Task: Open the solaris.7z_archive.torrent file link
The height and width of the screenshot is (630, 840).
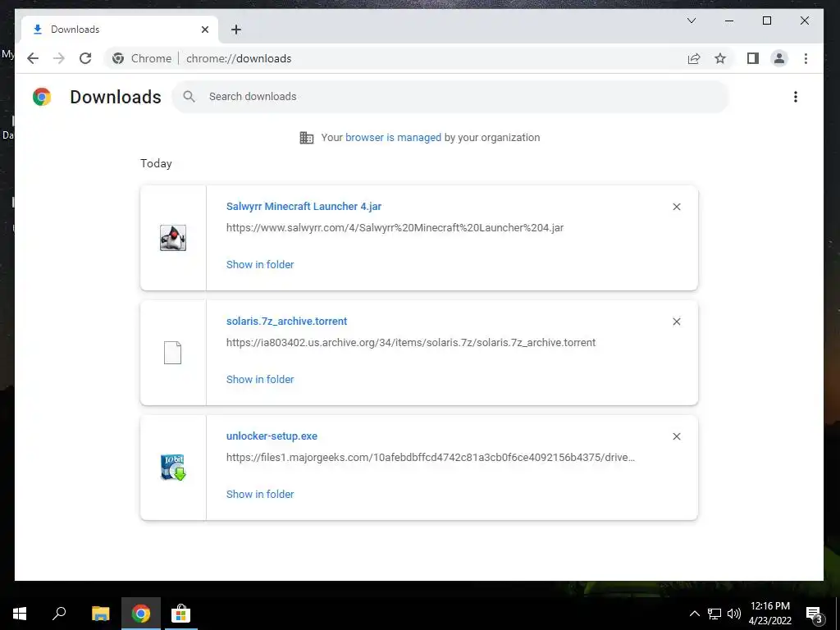Action: 286,321
